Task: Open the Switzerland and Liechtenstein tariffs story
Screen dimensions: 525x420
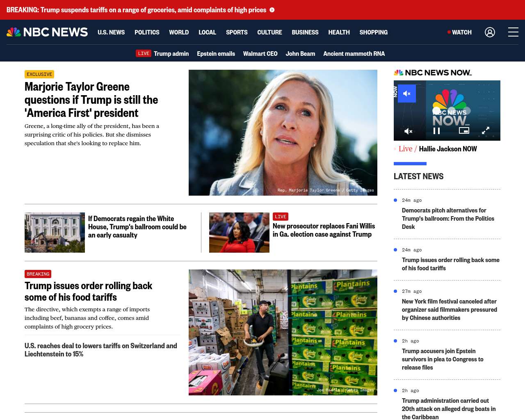Action: tap(101, 350)
